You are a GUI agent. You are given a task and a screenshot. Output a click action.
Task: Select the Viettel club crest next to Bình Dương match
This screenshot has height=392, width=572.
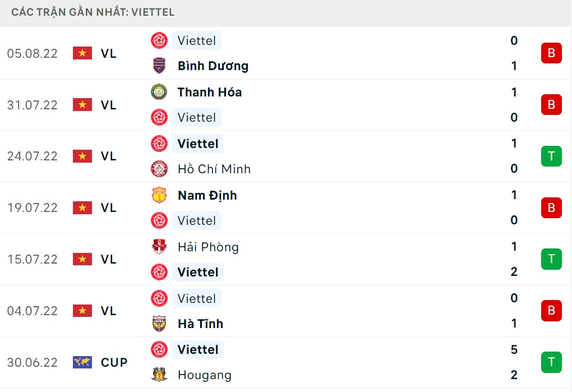click(159, 40)
